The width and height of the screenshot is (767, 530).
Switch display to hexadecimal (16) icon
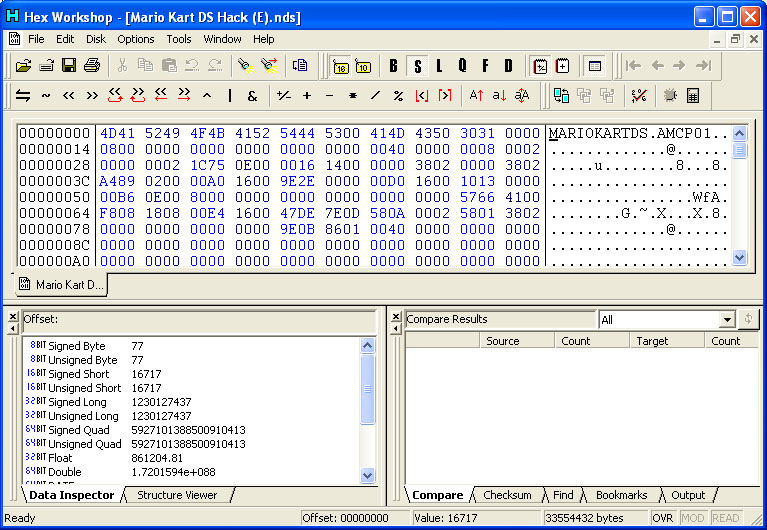click(x=340, y=66)
